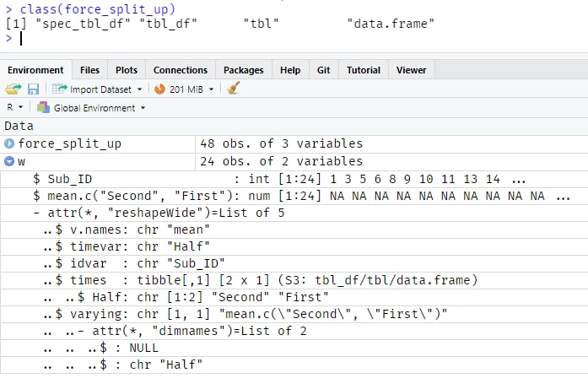Expand the force_split_up data object
The image size is (588, 389).
pyautogui.click(x=9, y=143)
